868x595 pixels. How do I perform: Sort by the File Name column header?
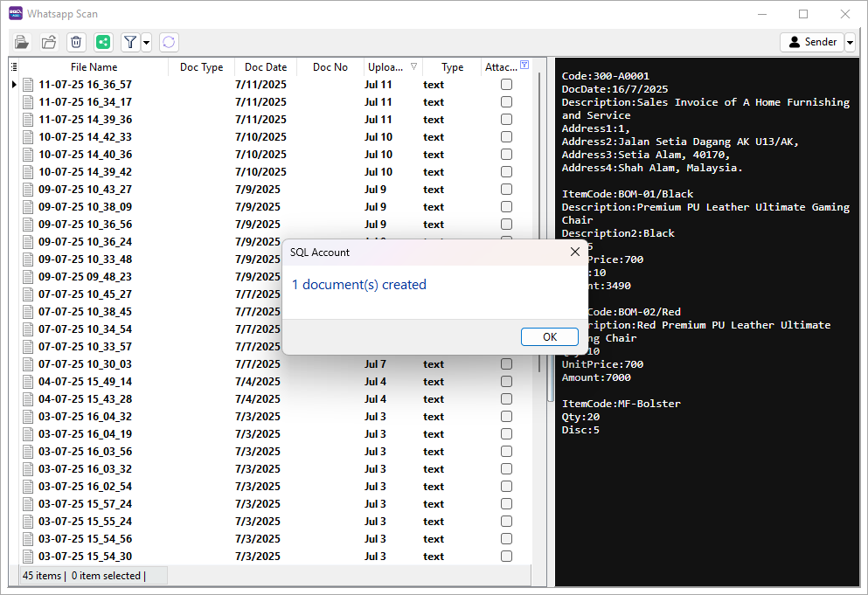(94, 67)
